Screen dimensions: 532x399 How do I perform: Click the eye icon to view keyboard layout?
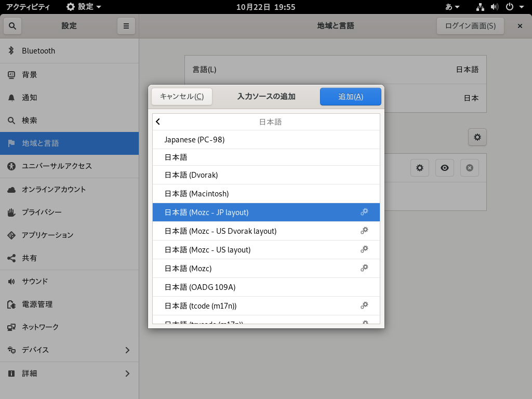tap(444, 168)
